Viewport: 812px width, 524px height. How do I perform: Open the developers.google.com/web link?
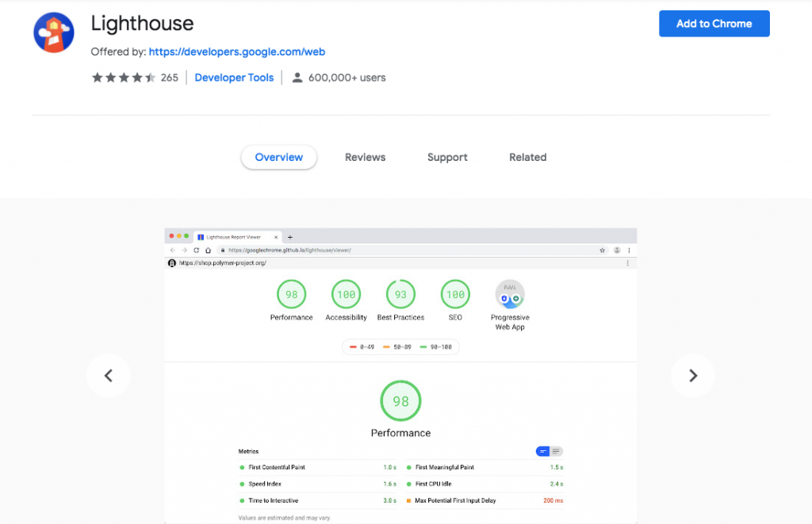pyautogui.click(x=236, y=52)
